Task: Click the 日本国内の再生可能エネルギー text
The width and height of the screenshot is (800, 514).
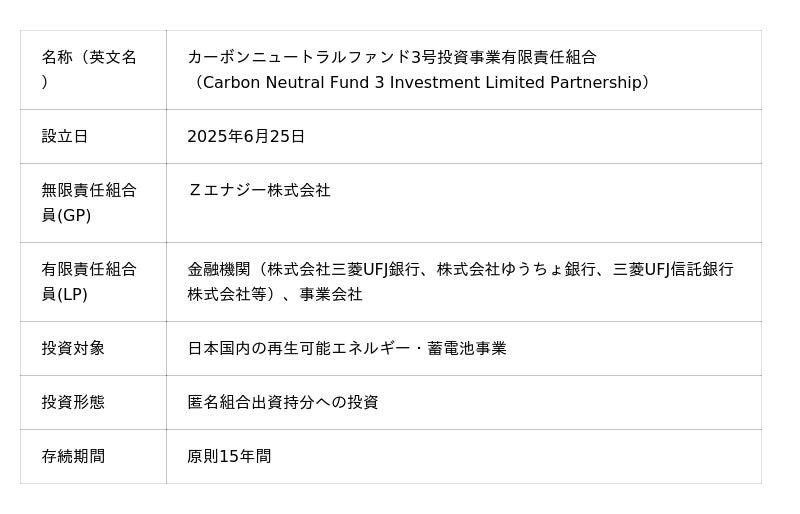Action: tap(298, 348)
